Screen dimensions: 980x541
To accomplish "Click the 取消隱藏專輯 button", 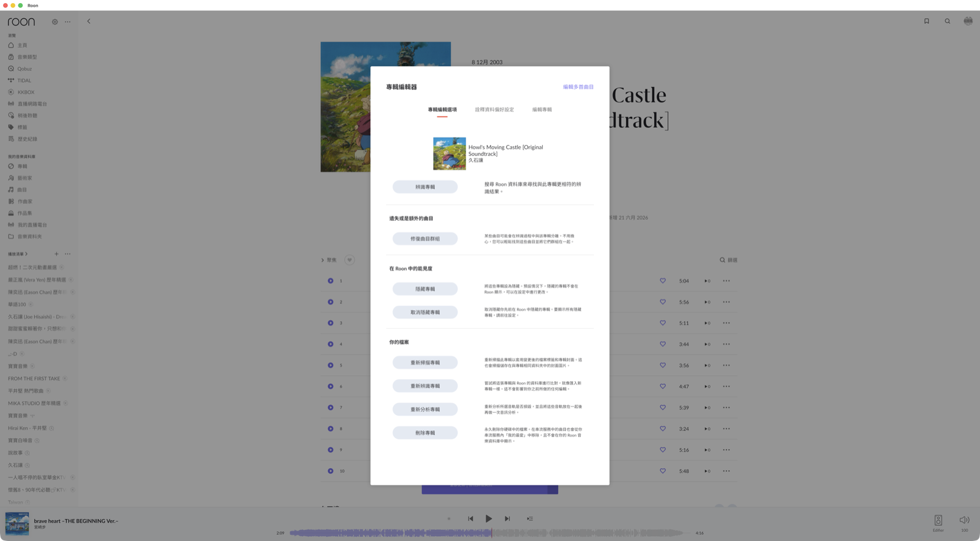I will (x=425, y=312).
